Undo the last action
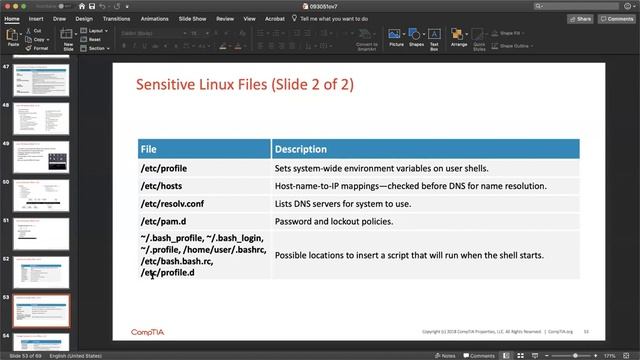 point(102,6)
